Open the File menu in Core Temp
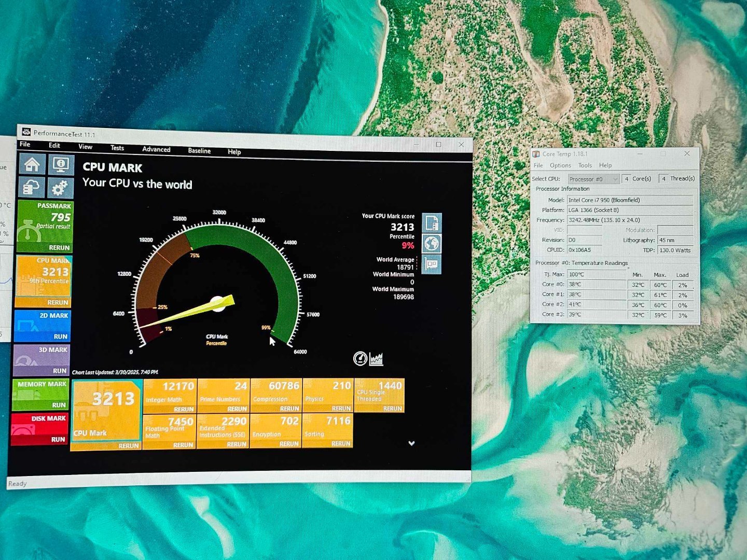 (x=538, y=165)
